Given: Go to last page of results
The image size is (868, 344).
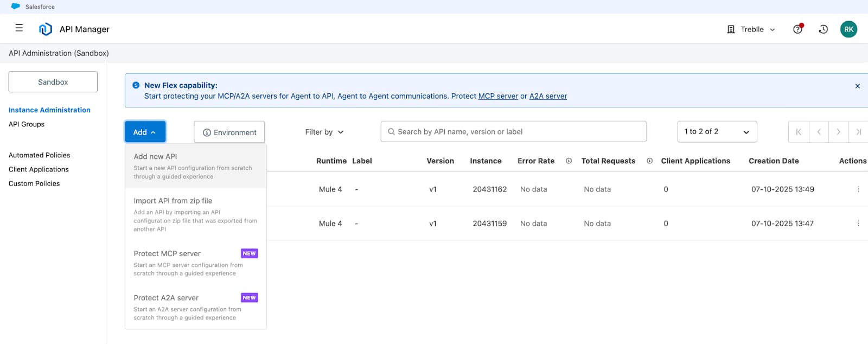Looking at the screenshot, I should pyautogui.click(x=858, y=132).
